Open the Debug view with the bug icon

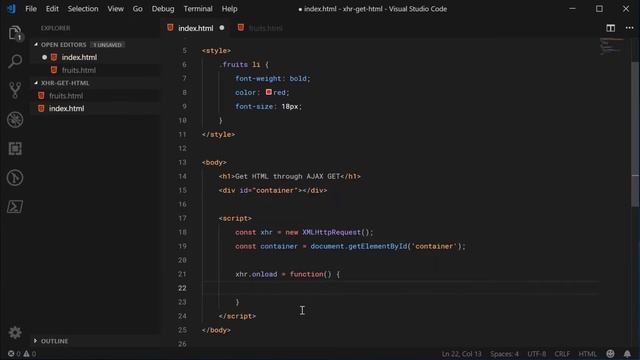(x=15, y=120)
